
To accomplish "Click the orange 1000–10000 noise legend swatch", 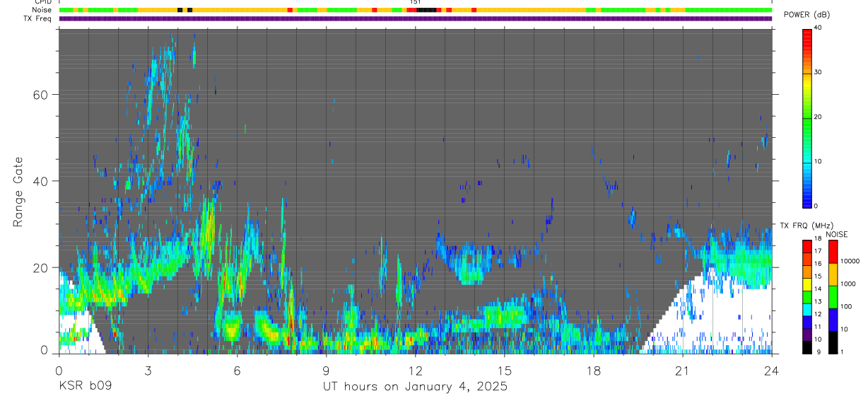I will (x=831, y=274).
